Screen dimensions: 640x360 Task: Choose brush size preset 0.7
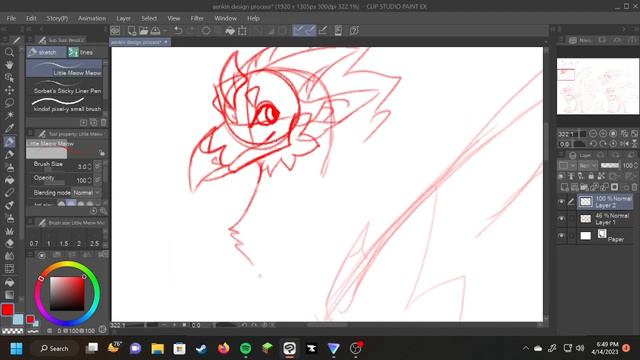click(34, 243)
